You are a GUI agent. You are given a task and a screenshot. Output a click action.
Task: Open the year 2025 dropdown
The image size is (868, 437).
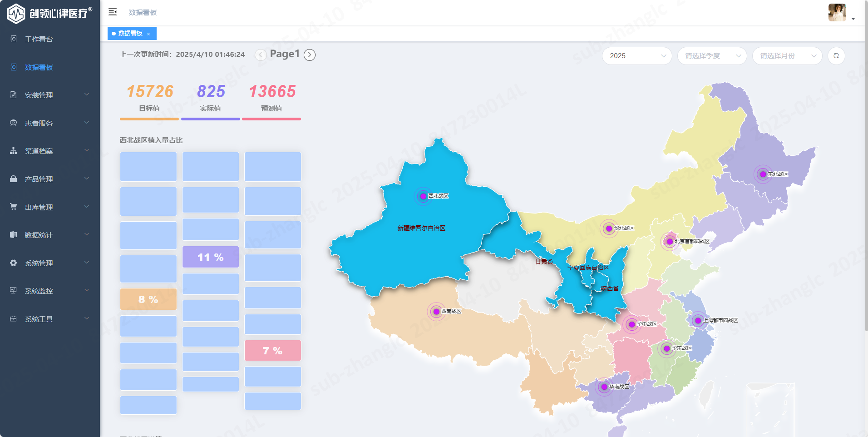click(x=637, y=56)
